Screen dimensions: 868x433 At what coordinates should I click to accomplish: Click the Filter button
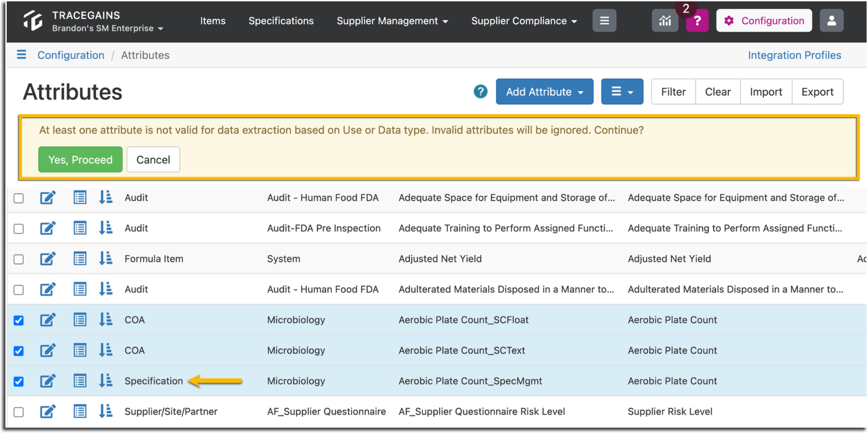click(x=673, y=92)
